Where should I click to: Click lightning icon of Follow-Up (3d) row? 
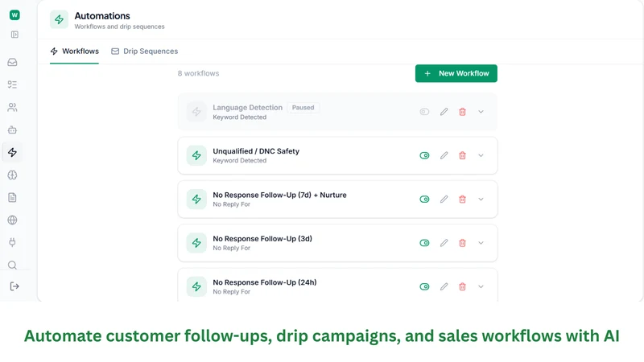point(196,243)
